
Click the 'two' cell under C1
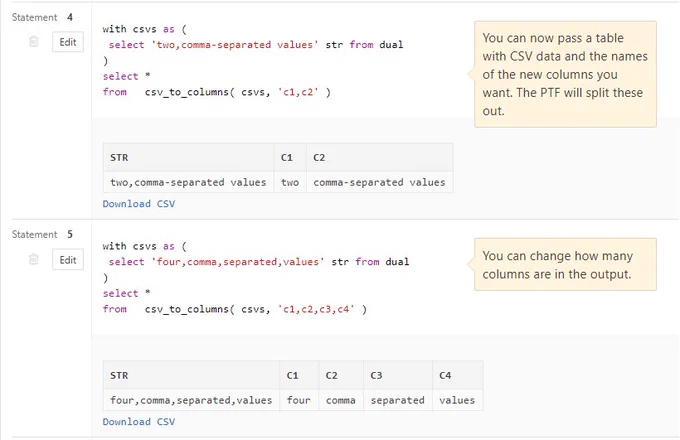click(290, 182)
